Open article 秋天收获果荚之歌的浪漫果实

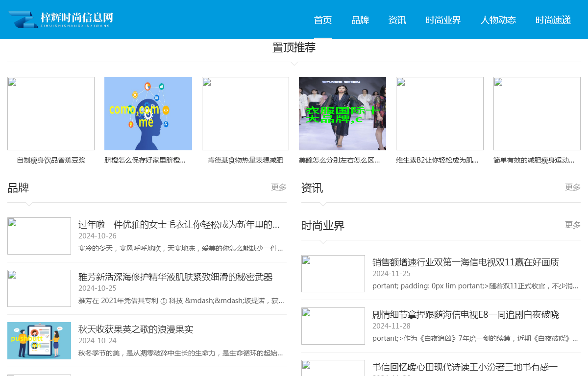click(x=136, y=329)
